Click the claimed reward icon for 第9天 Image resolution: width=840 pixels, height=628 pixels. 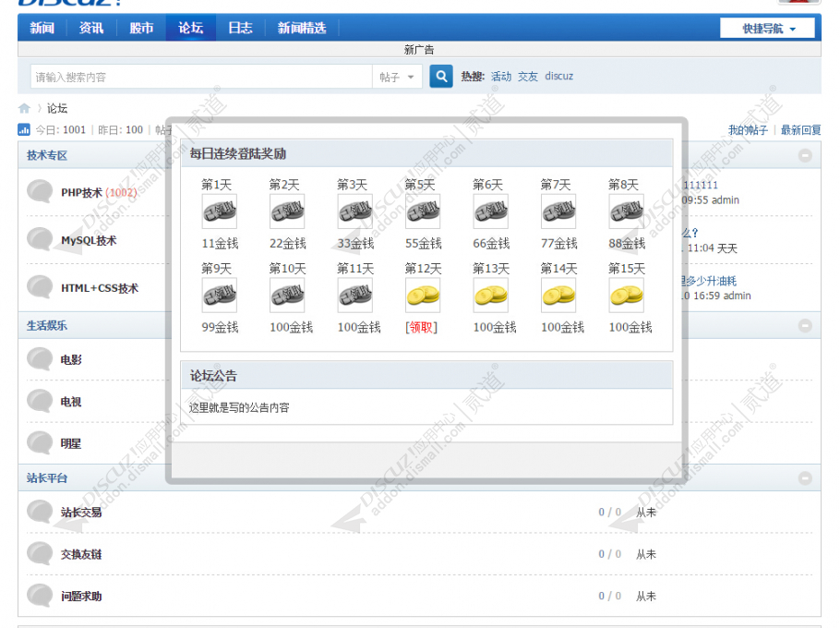click(x=220, y=296)
